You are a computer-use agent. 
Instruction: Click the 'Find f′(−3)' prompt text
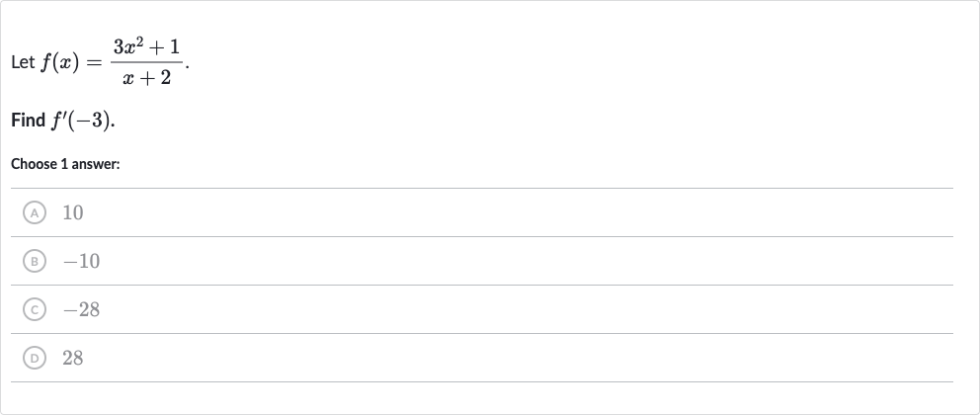[x=62, y=120]
